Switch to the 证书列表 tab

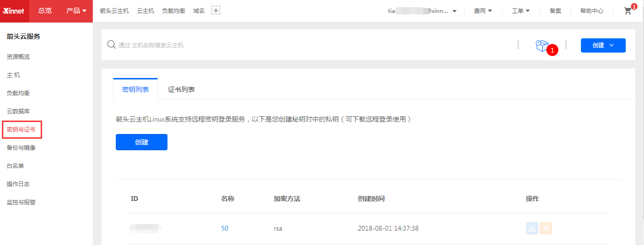tap(181, 89)
